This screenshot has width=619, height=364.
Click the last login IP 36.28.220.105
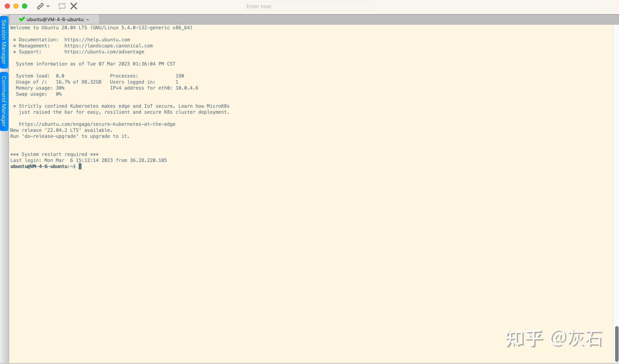click(x=148, y=160)
